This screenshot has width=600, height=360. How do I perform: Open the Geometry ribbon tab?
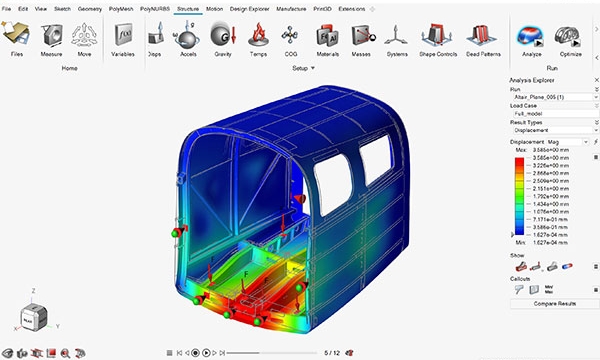click(90, 9)
